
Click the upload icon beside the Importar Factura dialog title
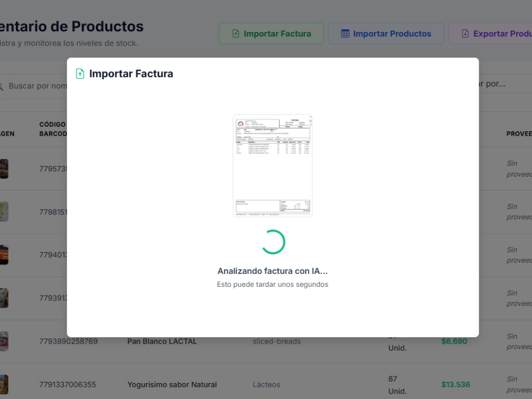pos(80,73)
